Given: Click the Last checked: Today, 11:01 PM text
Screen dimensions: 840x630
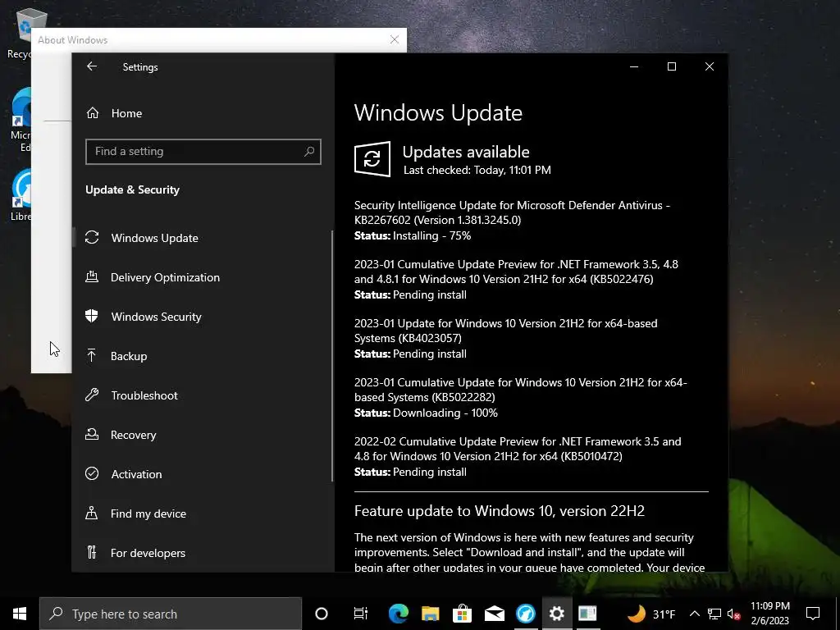Looking at the screenshot, I should [477, 171].
